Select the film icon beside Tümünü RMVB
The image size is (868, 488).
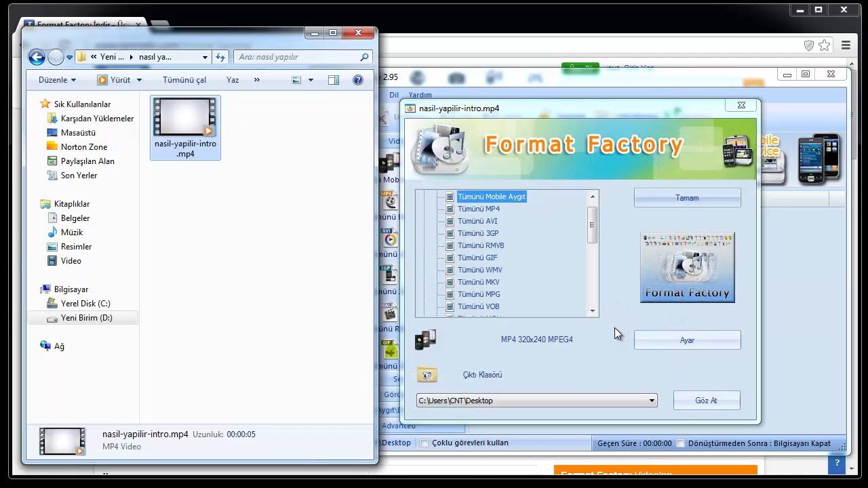(x=450, y=245)
